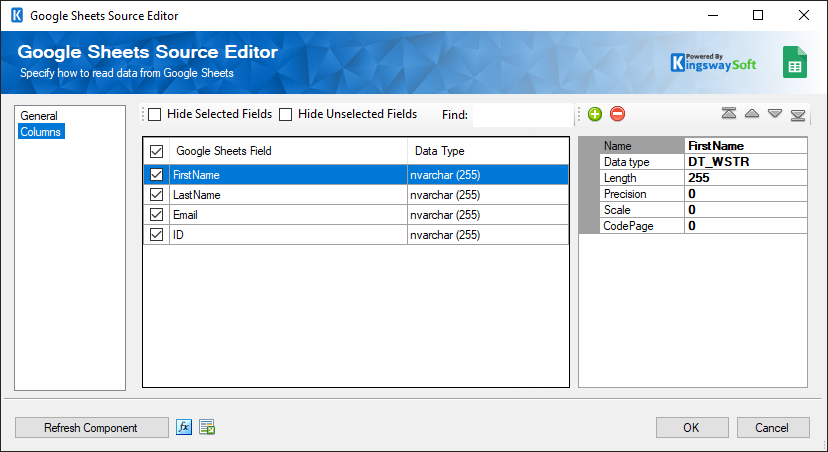
Task: Click the Cancel button
Action: pos(773,428)
